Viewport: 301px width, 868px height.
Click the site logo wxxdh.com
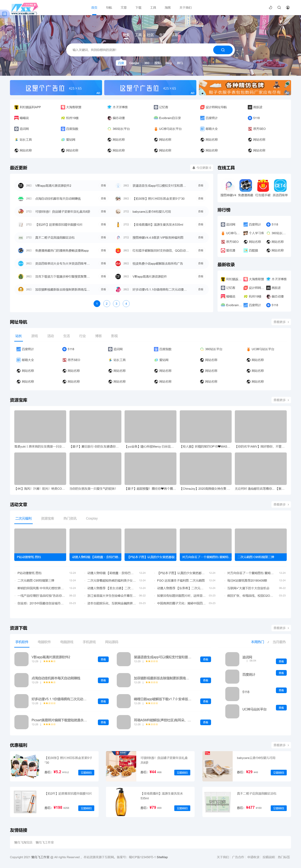(25, 9)
